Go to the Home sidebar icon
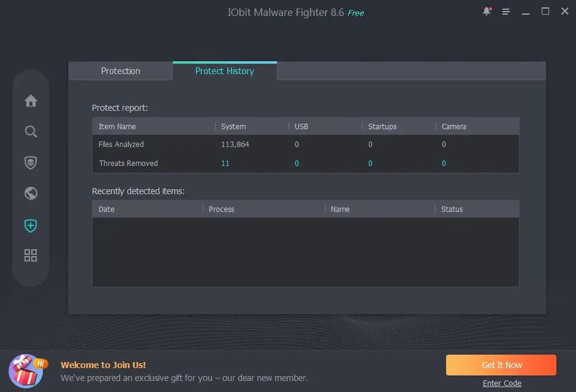The image size is (576, 392). 31,100
